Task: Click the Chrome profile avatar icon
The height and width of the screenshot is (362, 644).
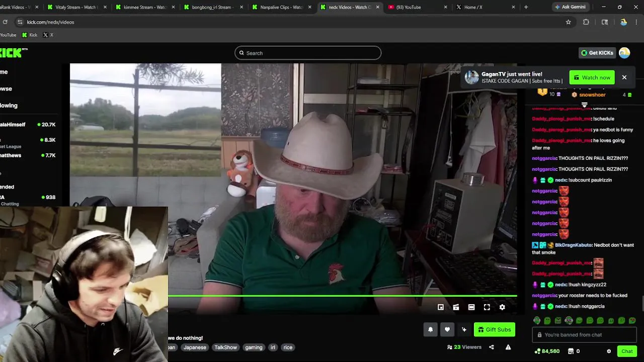Action: 623,22
